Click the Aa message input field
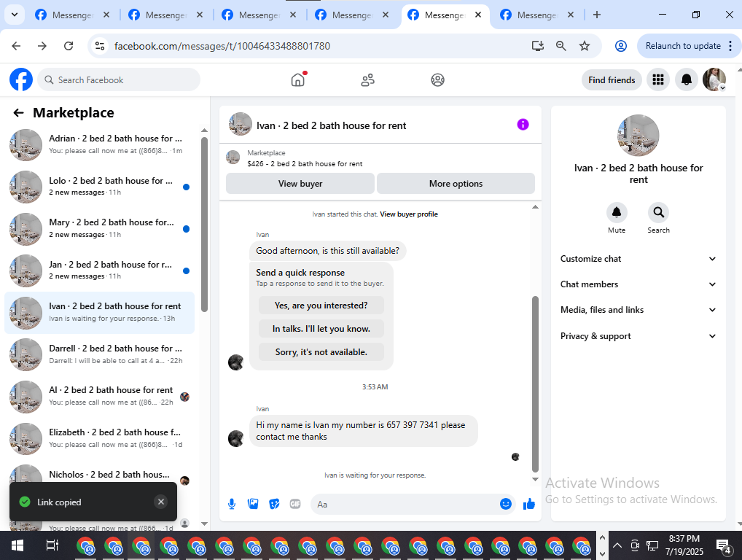 point(405,504)
